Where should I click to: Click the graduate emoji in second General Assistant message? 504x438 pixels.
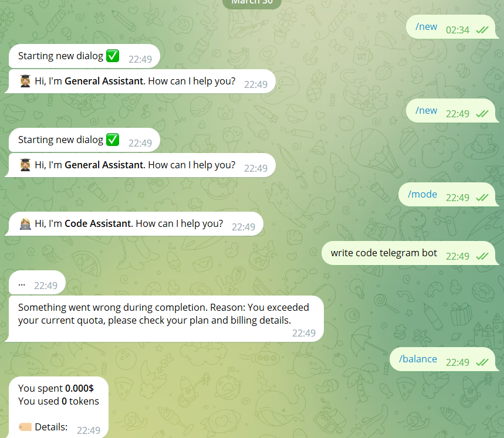tap(25, 165)
